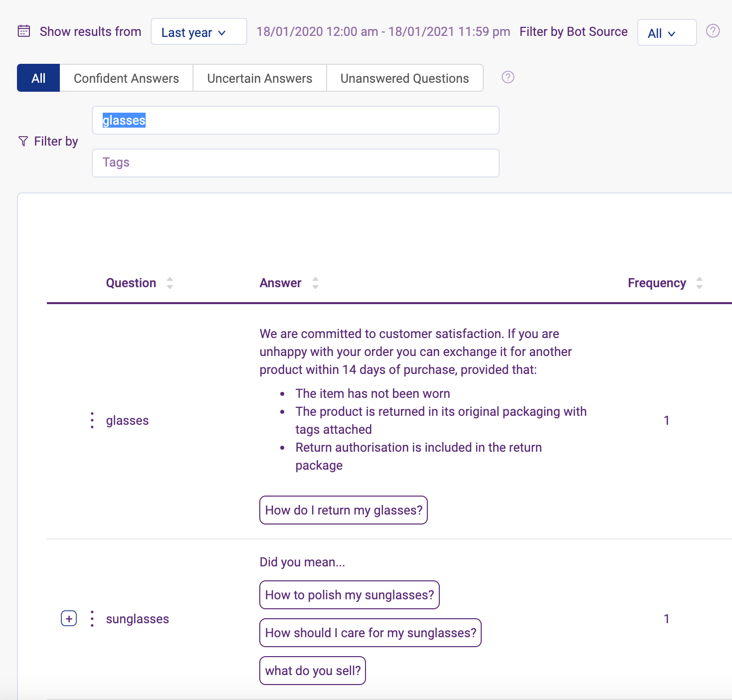The width and height of the screenshot is (732, 700).
Task: Sort by Answer column arrows
Action: click(x=315, y=283)
